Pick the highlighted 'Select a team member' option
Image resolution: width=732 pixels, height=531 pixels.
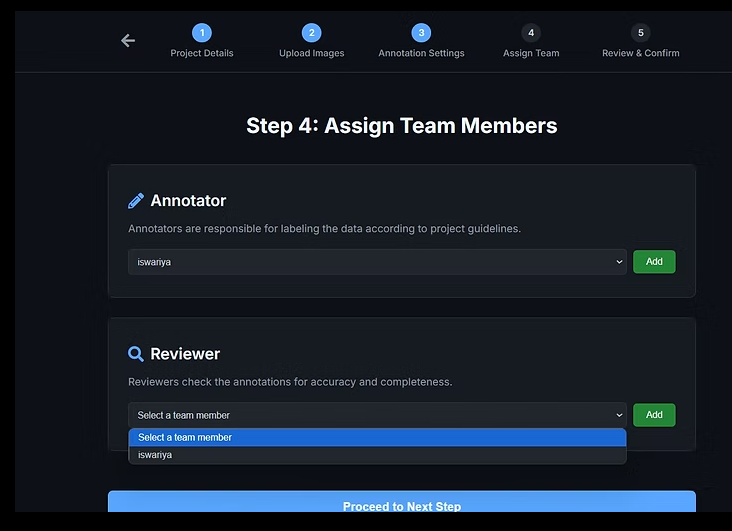coord(376,437)
